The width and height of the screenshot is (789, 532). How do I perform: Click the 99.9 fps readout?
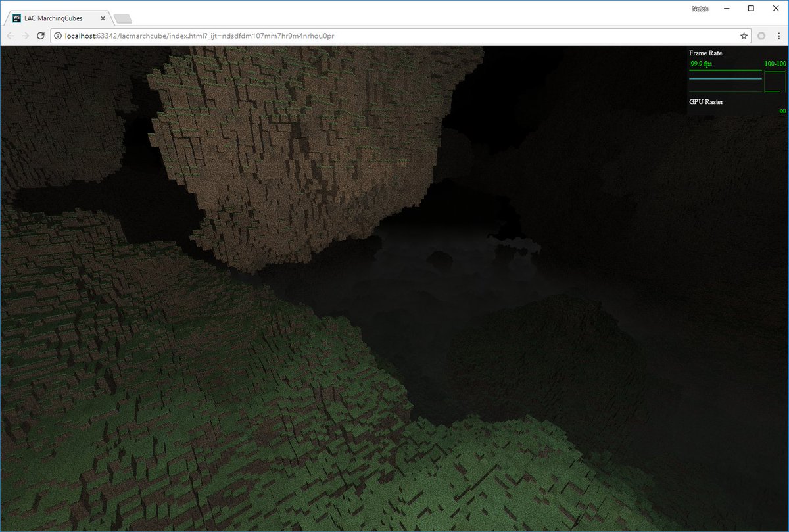click(701, 64)
